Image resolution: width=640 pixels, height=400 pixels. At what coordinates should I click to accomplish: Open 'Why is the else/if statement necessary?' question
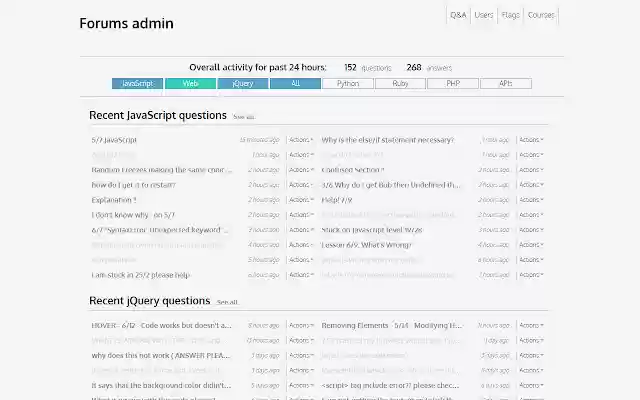pyautogui.click(x=388, y=140)
